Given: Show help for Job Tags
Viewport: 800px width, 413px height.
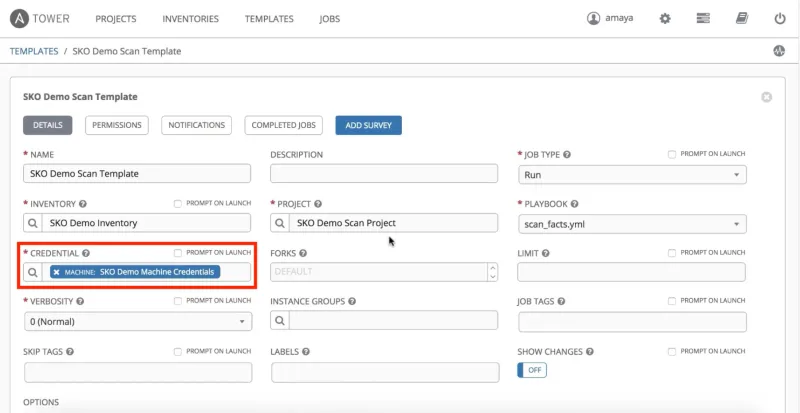Looking at the screenshot, I should (x=561, y=301).
